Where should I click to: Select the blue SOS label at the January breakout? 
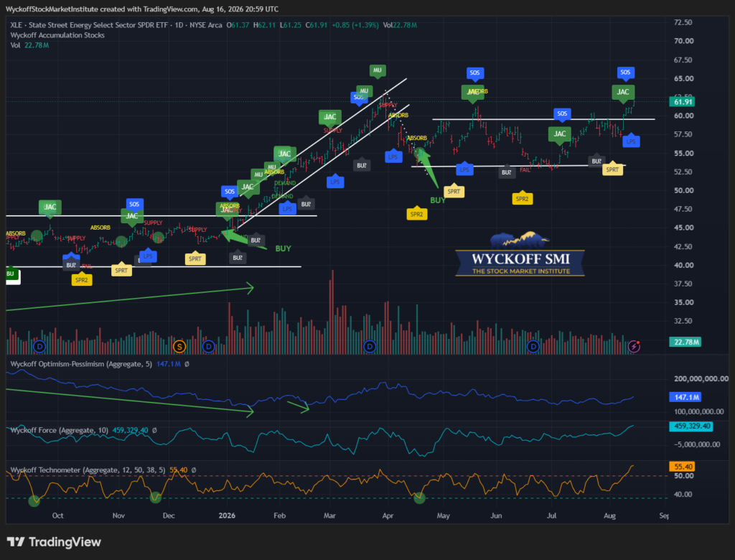pyautogui.click(x=230, y=192)
